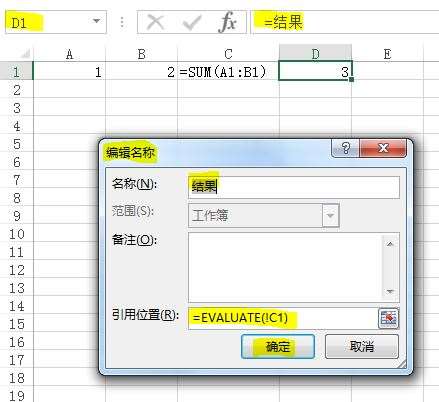Click cell B1 containing 2

[142, 72]
